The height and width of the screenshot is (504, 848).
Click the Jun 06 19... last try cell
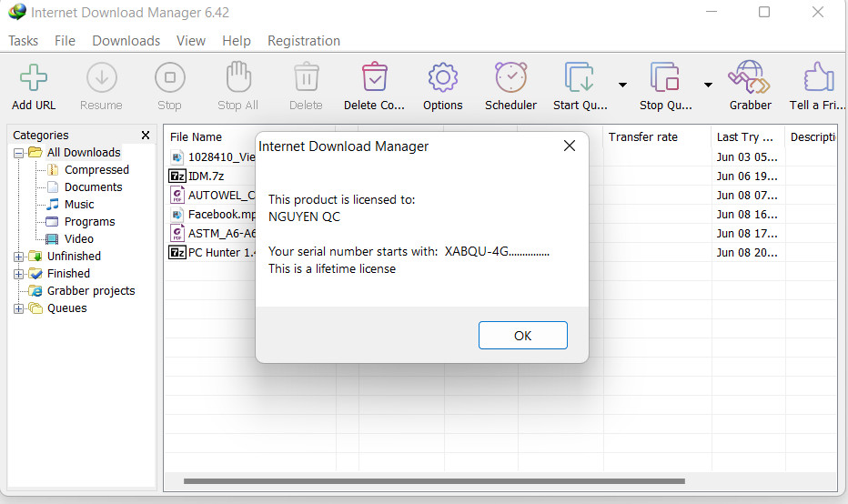pos(747,176)
